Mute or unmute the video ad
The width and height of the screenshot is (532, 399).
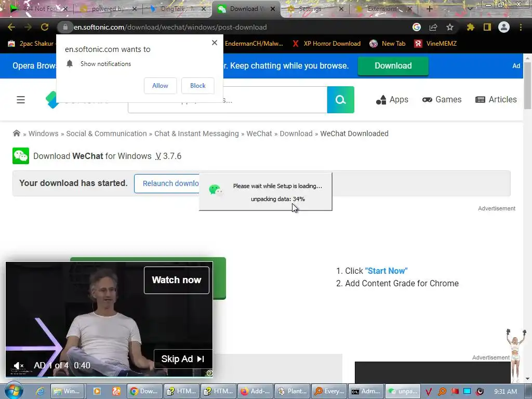coord(18,366)
